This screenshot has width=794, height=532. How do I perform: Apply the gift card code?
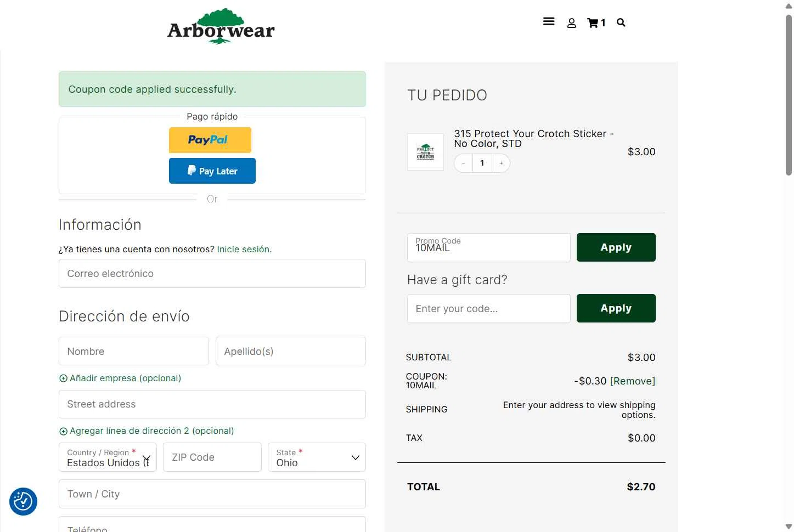click(616, 308)
